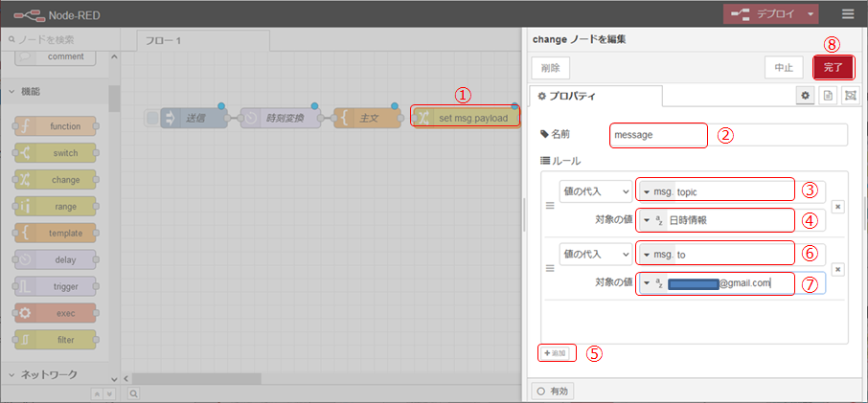Open the node description document icon

[x=828, y=96]
